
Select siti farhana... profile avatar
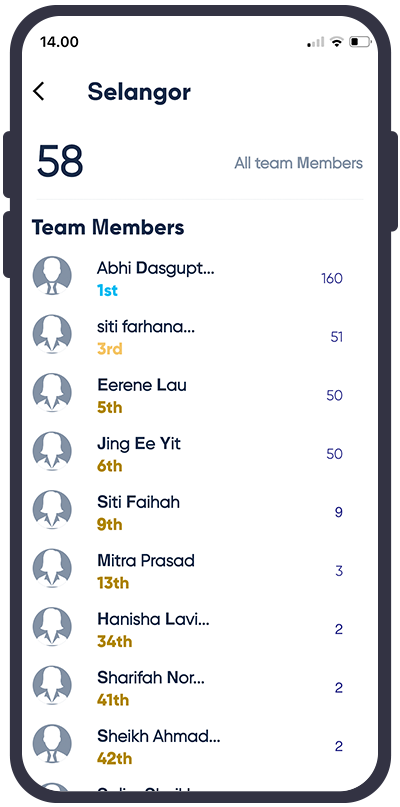52,335
